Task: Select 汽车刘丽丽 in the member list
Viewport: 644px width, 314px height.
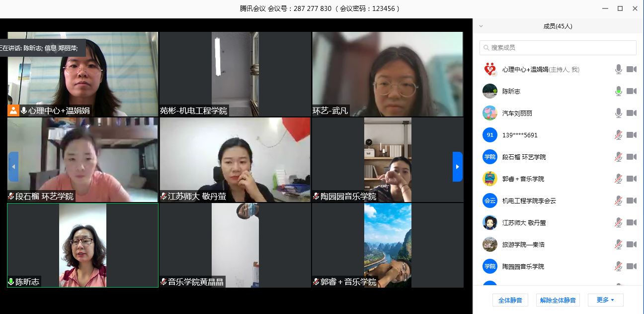Action: click(517, 113)
